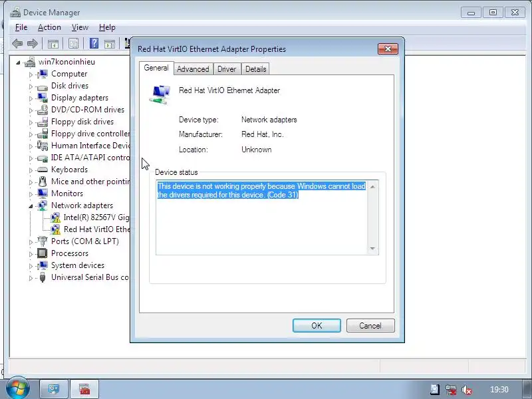The height and width of the screenshot is (399, 532).
Task: Open the Action Center tray icon
Action: tap(435, 390)
